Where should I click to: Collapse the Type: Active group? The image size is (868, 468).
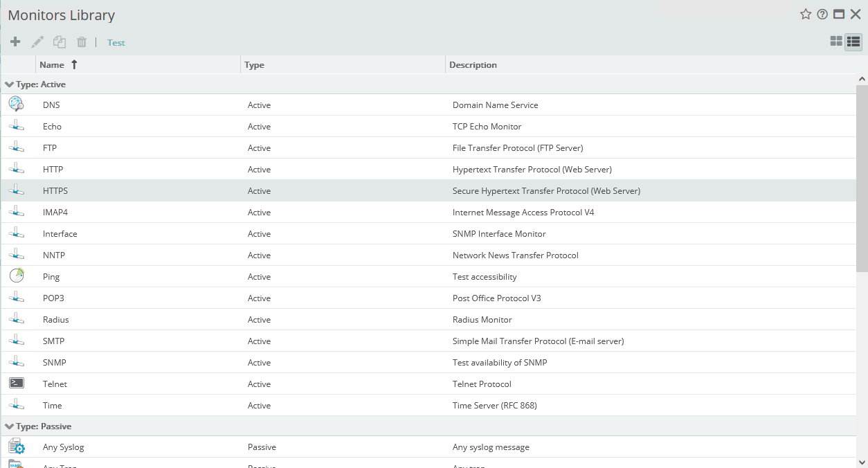[x=8, y=84]
